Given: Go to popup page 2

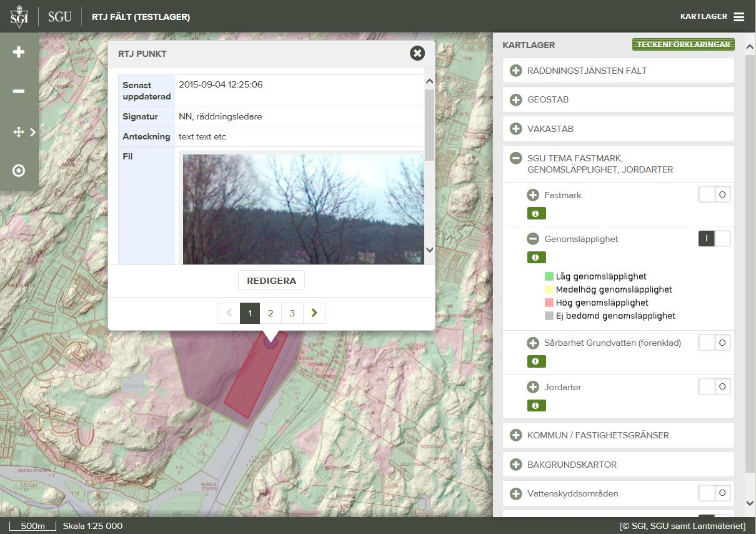Looking at the screenshot, I should (271, 313).
